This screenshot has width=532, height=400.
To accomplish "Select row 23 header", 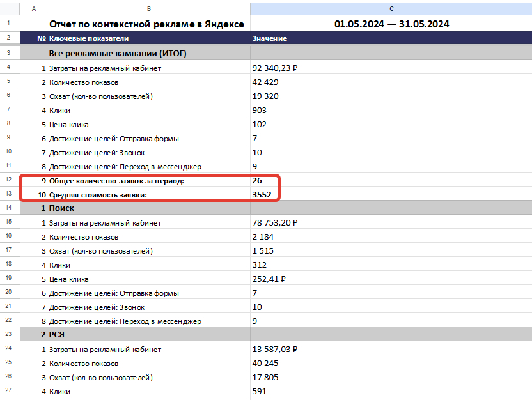I will (x=8, y=334).
